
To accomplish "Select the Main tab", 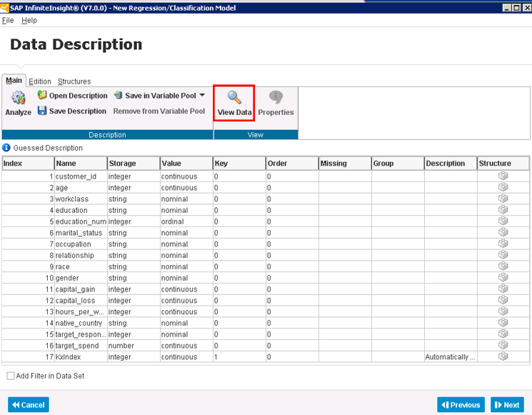I will 14,81.
